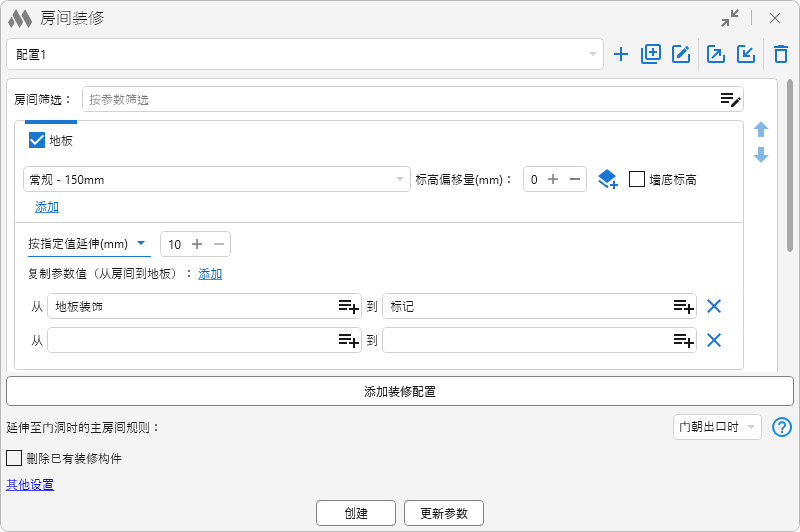Enable the 墙底标高 checkbox
Image resolution: width=800 pixels, height=532 pixels.
637,180
